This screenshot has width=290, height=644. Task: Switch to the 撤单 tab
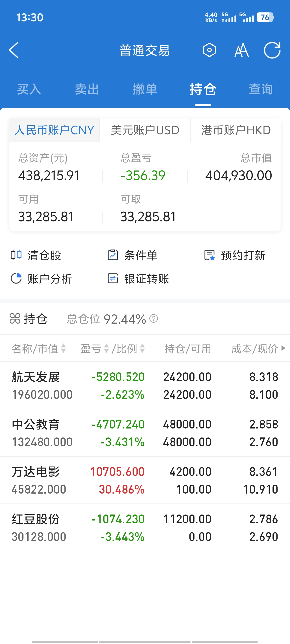tap(145, 89)
